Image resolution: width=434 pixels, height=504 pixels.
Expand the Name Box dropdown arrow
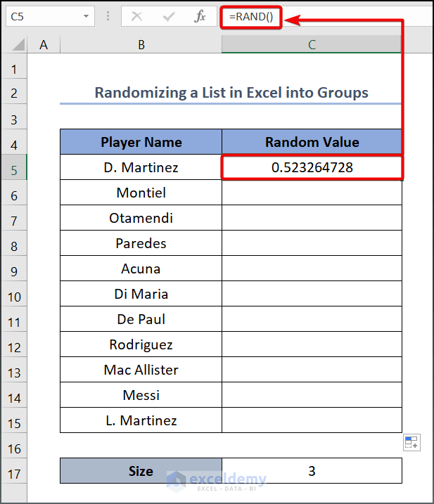point(86,16)
